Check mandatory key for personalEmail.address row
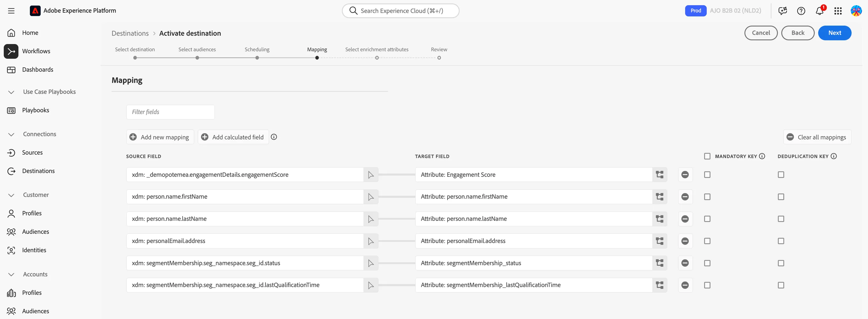This screenshot has width=868, height=319. [x=707, y=241]
